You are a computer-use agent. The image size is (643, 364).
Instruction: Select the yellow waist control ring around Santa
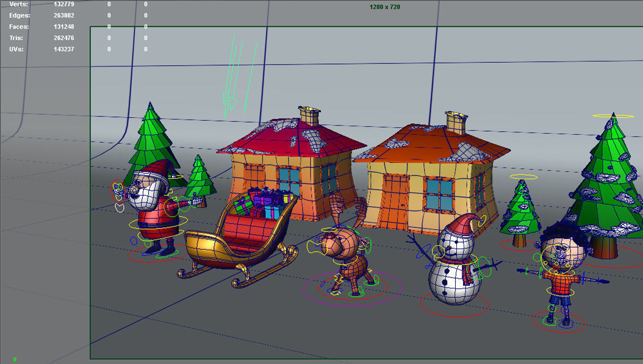pyautogui.click(x=158, y=223)
